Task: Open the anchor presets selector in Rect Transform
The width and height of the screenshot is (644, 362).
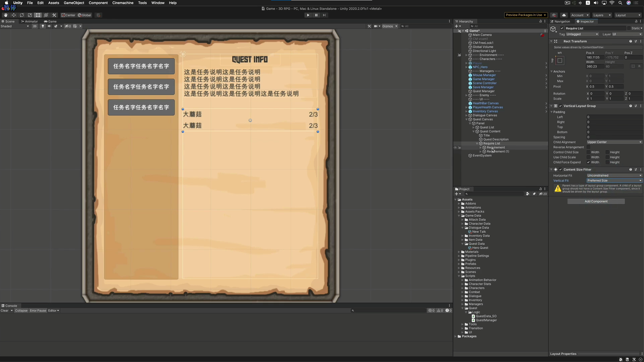Action: pos(560,61)
